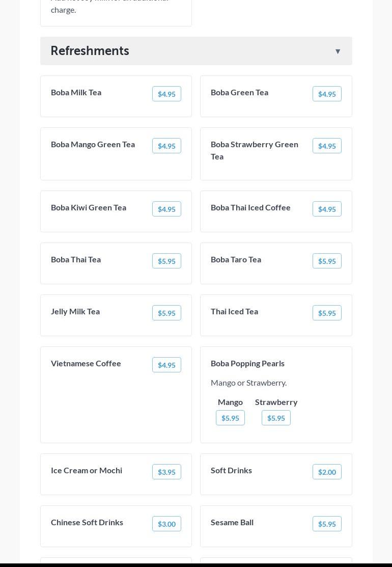The height and width of the screenshot is (567, 392).
Task: Open the Boba Popping Pearls item title
Action: 247,363
